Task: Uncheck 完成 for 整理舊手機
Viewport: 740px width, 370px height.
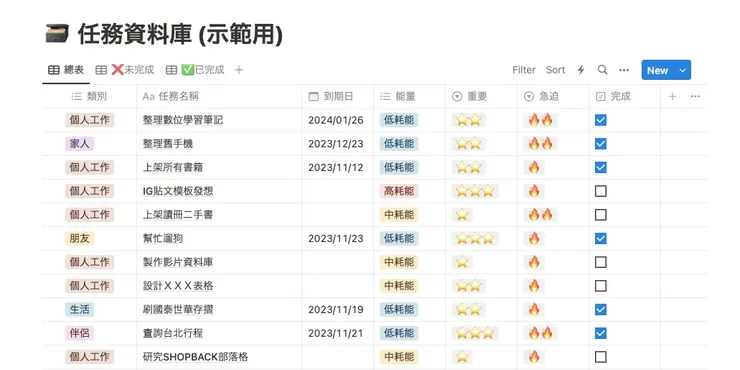Action: tap(600, 144)
